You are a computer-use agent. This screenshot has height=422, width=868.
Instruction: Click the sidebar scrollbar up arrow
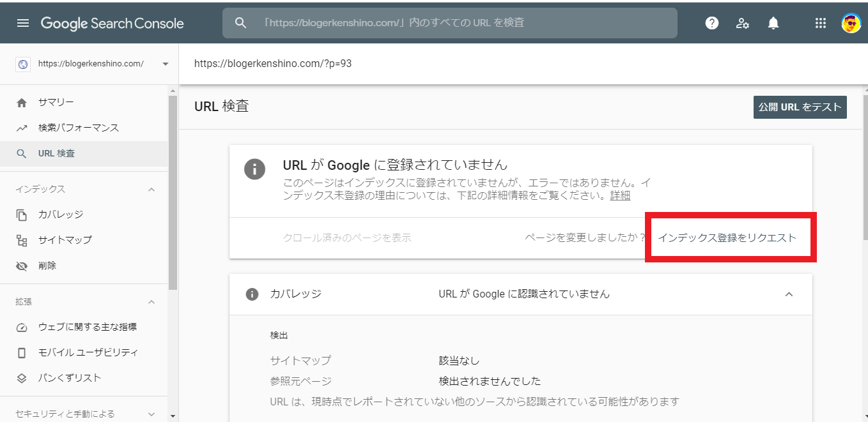[173, 91]
